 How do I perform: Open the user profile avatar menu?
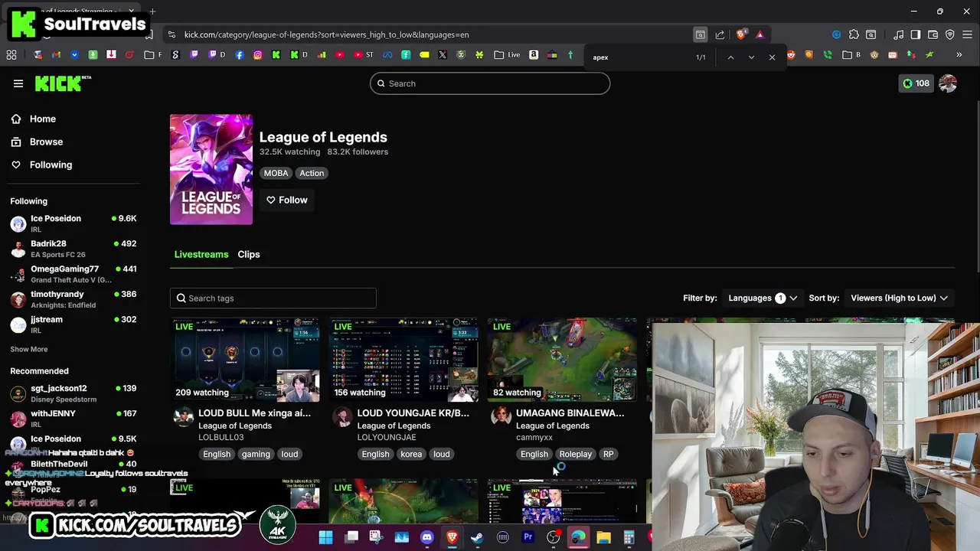(948, 83)
